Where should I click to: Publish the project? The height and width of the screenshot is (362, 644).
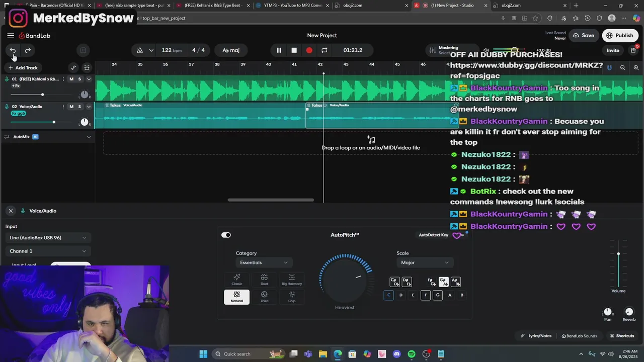pos(620,36)
